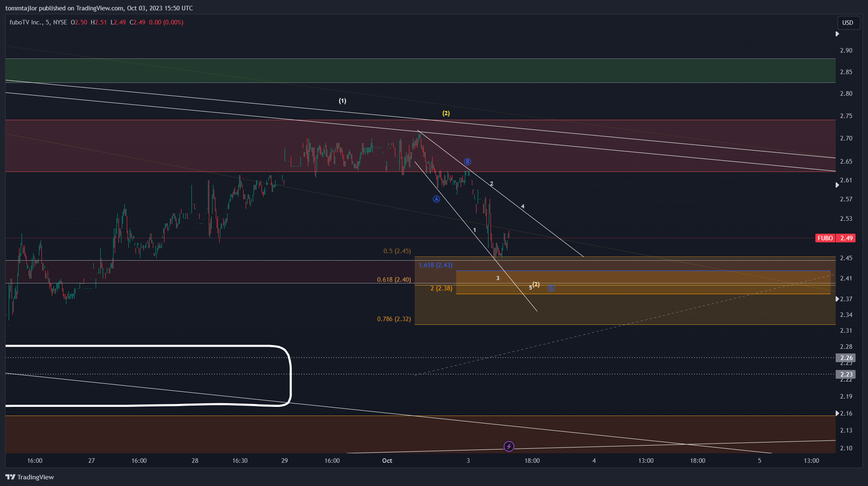Viewport: 868px width, 486px height.
Task: Select the circled B wave label
Action: (467, 162)
